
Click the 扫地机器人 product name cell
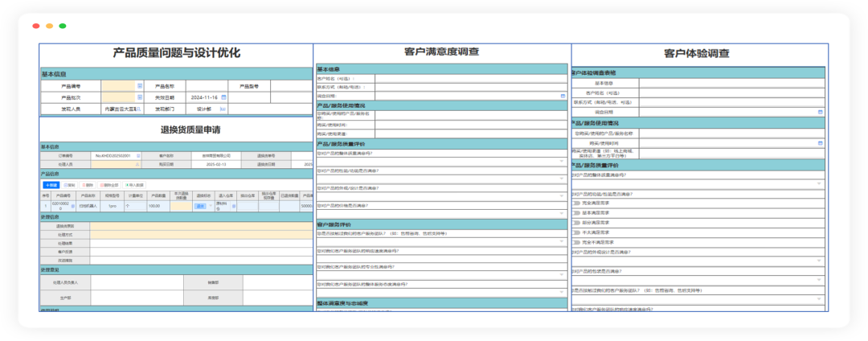[87, 206]
